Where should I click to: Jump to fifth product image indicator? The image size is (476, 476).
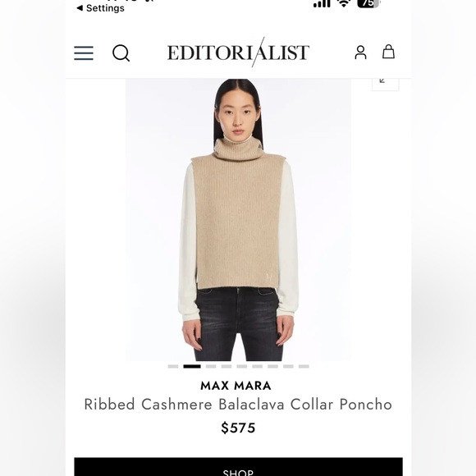[x=242, y=366]
